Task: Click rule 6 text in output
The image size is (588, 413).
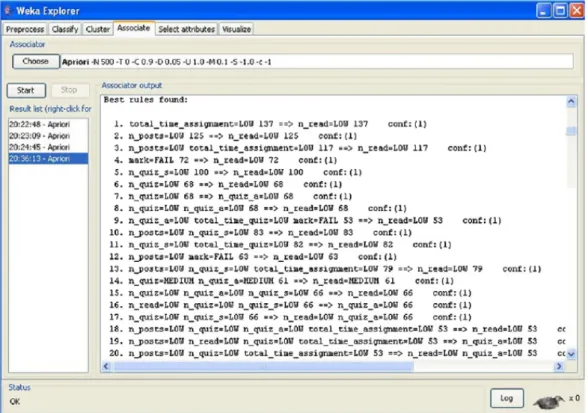Action: [x=228, y=184]
